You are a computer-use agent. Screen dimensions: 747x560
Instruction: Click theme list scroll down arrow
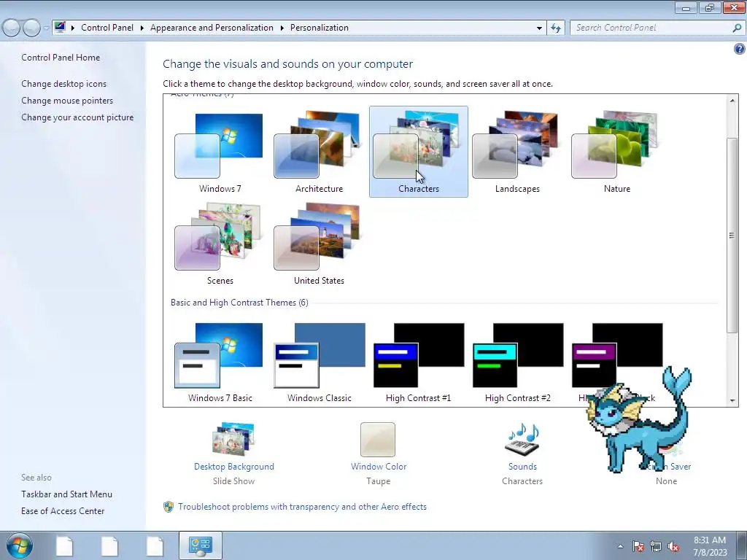[x=732, y=401]
